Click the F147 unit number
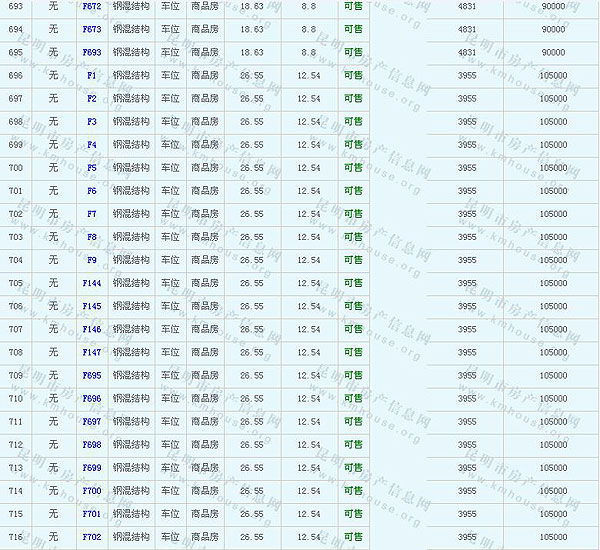Image resolution: width=600 pixels, height=550 pixels. point(91,352)
